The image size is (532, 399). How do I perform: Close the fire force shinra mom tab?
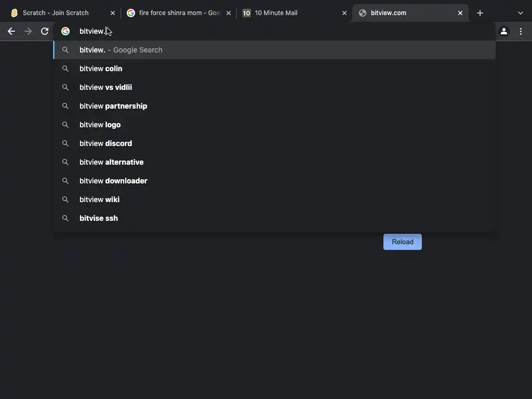(229, 13)
